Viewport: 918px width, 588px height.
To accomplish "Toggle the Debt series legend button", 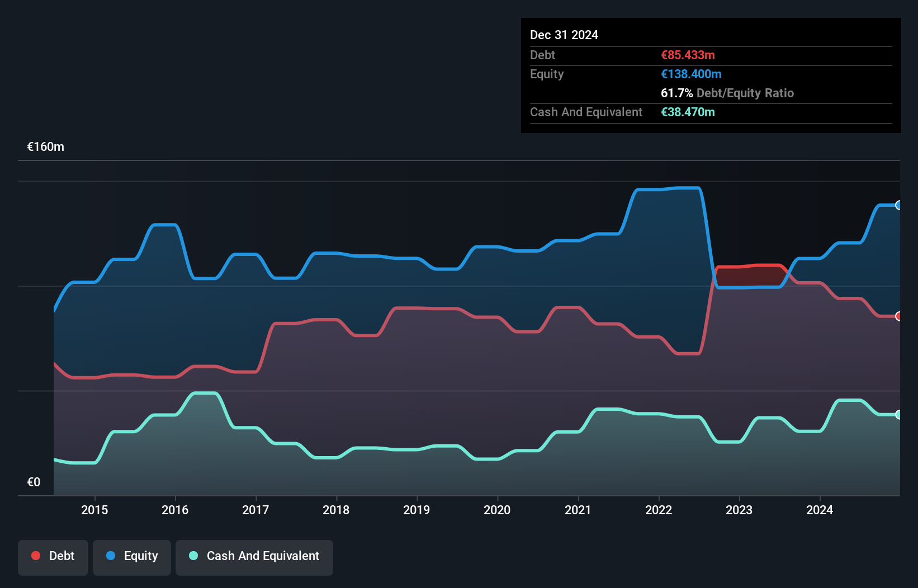I will click(53, 557).
